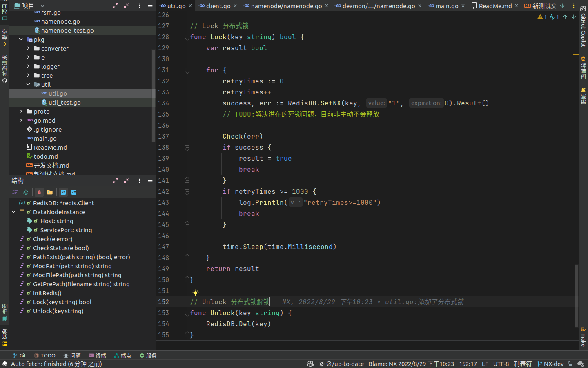Open the 终端 (Terminal) tool window
The height and width of the screenshot is (368, 588).
[98, 356]
